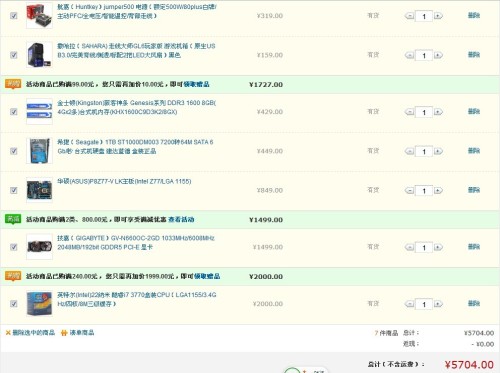The width and height of the screenshot is (500, 373).
Task: Click the quantity field for Kingston memory
Action: pos(424,112)
